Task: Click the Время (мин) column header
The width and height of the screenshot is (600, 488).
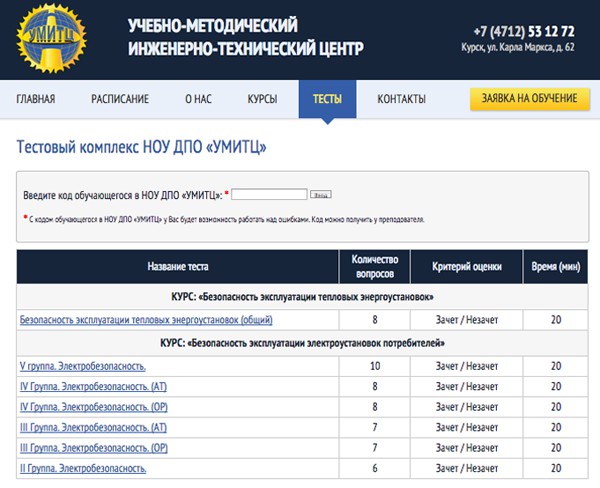Action: click(556, 267)
